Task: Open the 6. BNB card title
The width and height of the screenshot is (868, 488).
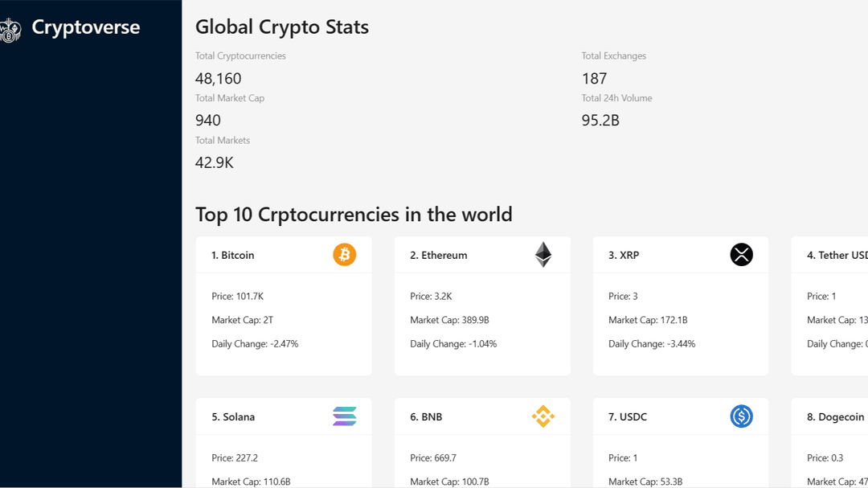Action: point(427,417)
